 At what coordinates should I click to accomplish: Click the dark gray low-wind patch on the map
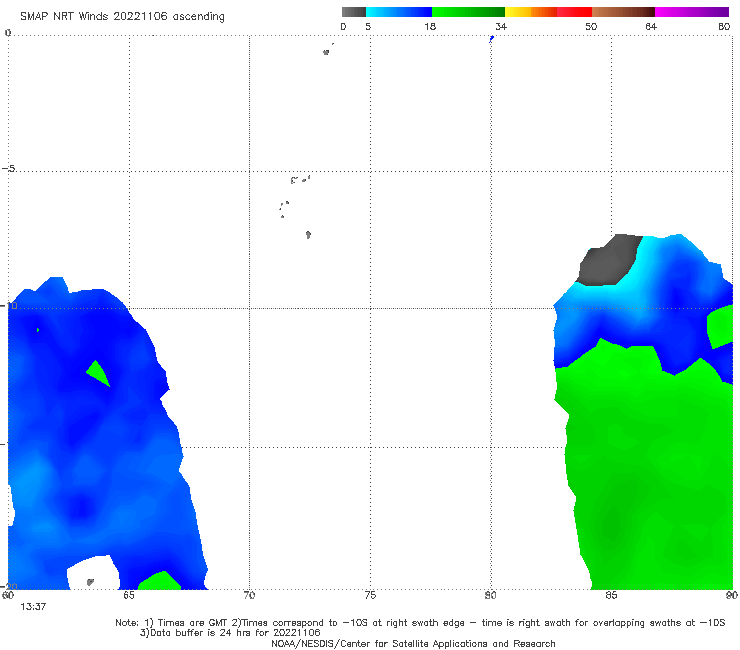coord(609,261)
